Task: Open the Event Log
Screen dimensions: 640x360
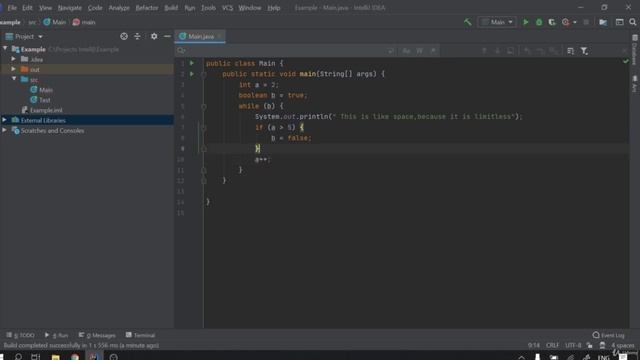Action: (x=608, y=335)
